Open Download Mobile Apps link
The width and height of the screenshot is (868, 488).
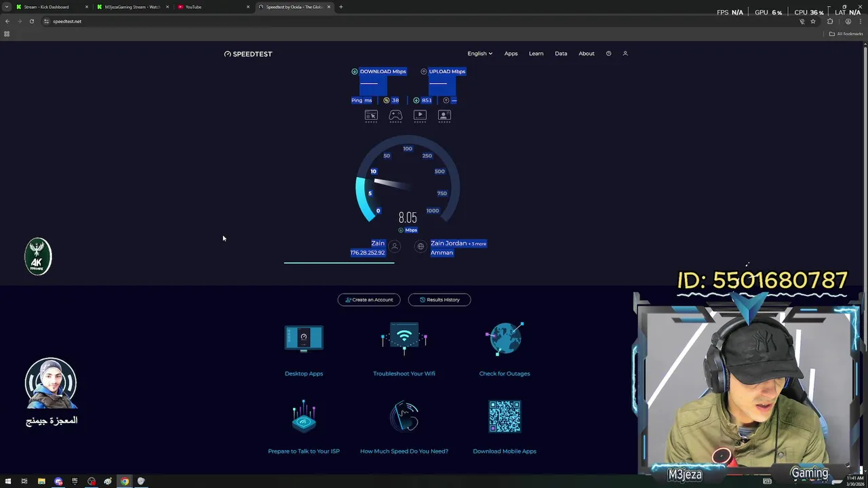[505, 451]
